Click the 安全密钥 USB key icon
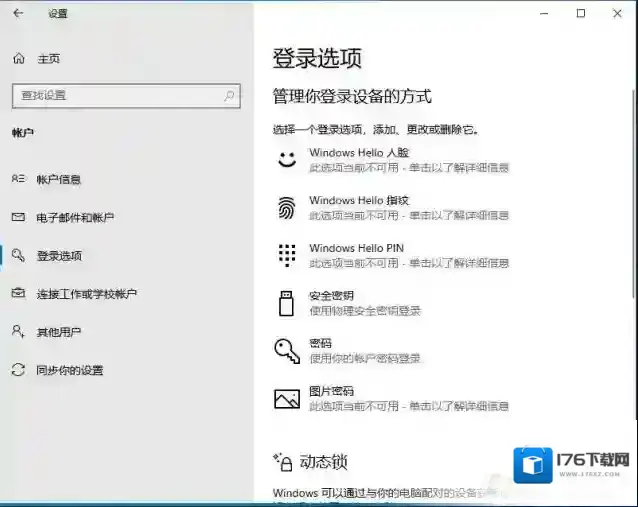 coord(286,303)
